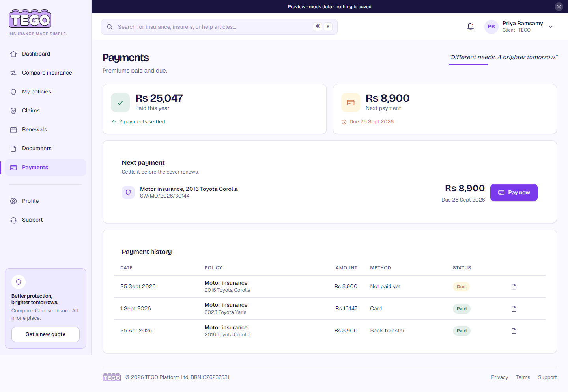Click the green checkmark icon on Paid this year card
The image size is (568, 392).
pyautogui.click(x=120, y=103)
